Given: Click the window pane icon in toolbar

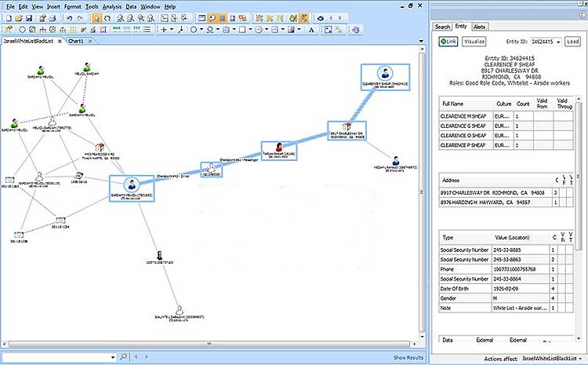Looking at the screenshot, I should (x=201, y=18).
